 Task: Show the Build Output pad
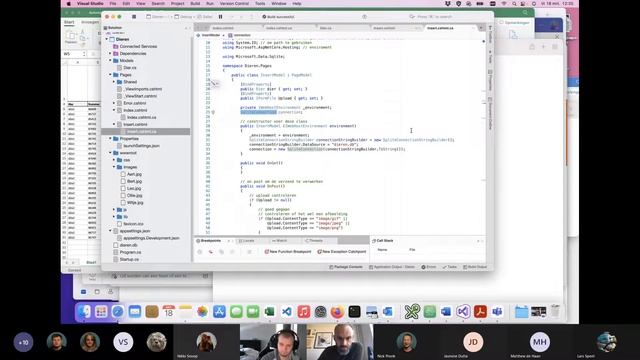(475, 267)
